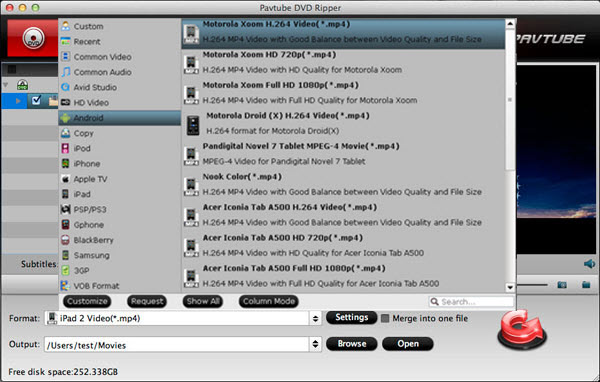This screenshot has height=382, width=600.
Task: Click the VOB Format category icon
Action: pyautogui.click(x=66, y=286)
